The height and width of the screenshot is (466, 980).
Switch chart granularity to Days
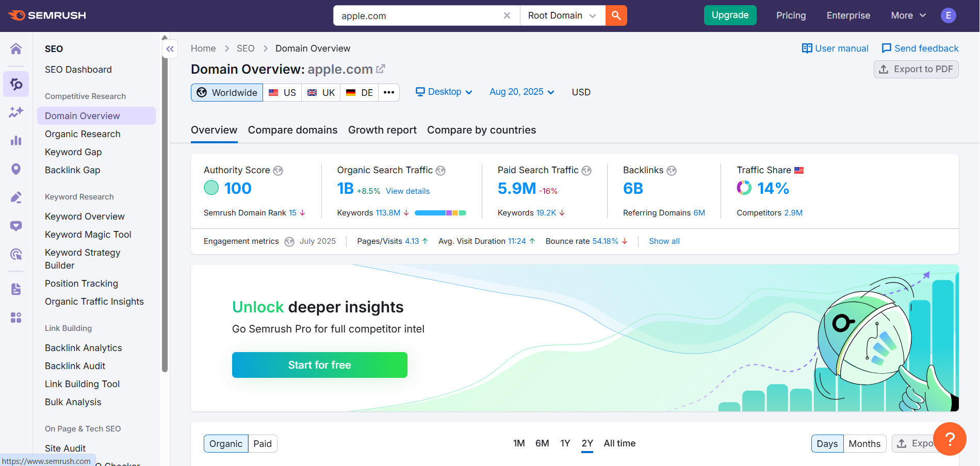click(827, 444)
